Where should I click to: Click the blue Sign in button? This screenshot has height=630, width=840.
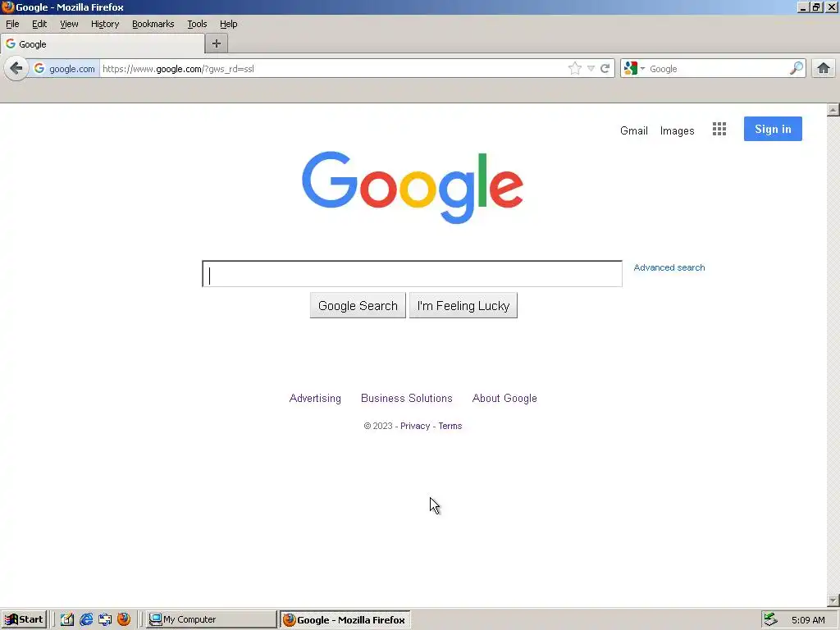[773, 129]
